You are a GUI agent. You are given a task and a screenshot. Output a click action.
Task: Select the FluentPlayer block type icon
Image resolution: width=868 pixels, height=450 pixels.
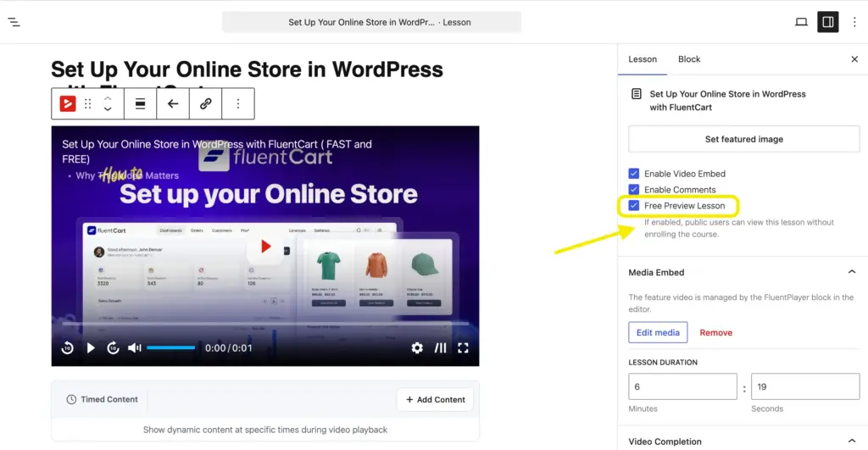(68, 103)
